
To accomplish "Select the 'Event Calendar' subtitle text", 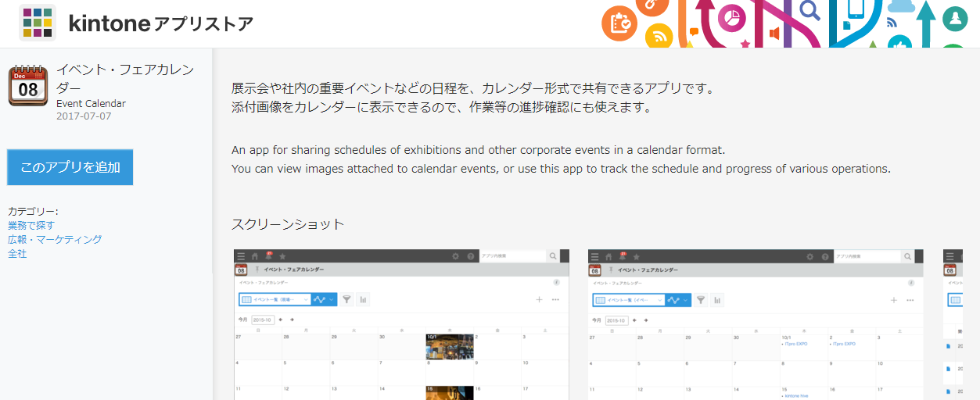I will (x=91, y=103).
